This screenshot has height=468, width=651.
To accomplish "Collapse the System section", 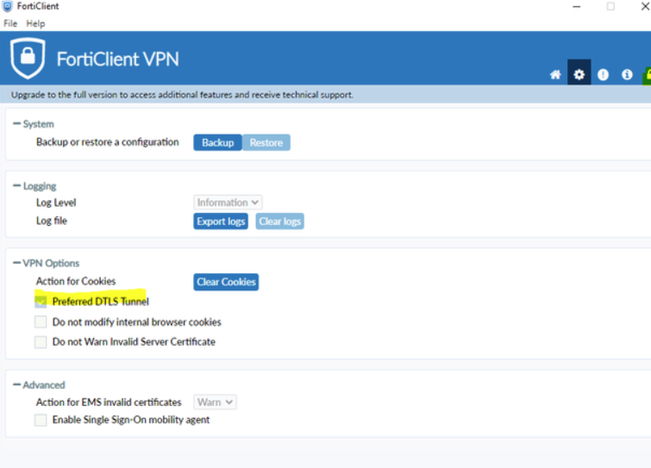I will click(x=17, y=123).
